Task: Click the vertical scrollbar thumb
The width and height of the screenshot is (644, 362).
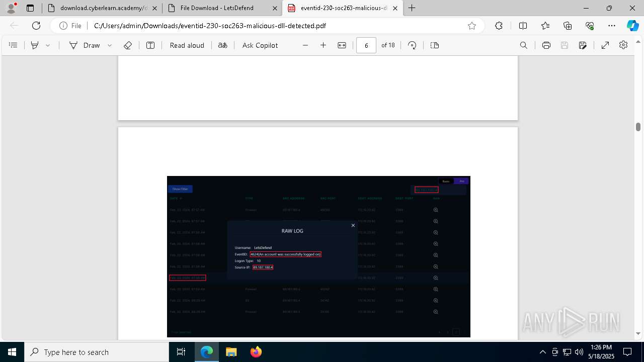Action: point(638,127)
